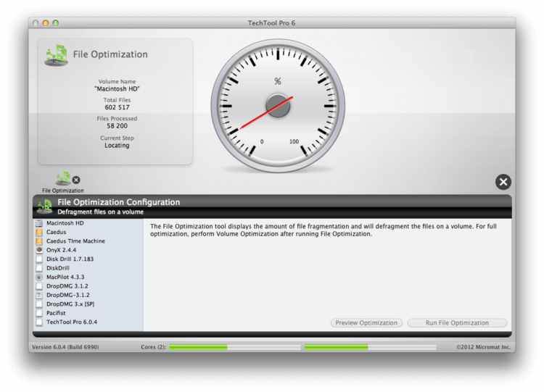
Task: Click the second core usage progress bar
Action: tap(370, 347)
